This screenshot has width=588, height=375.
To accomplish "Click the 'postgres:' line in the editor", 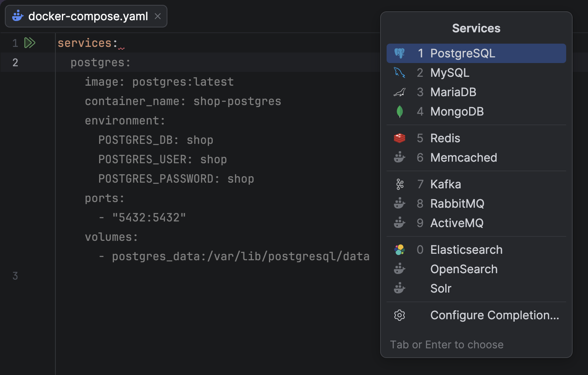I will click(101, 63).
